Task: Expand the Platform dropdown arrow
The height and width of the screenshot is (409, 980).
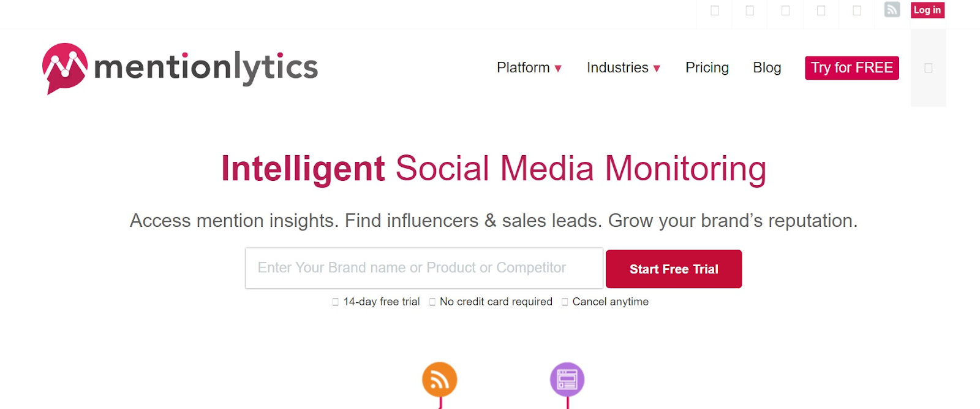Action: pyautogui.click(x=558, y=69)
